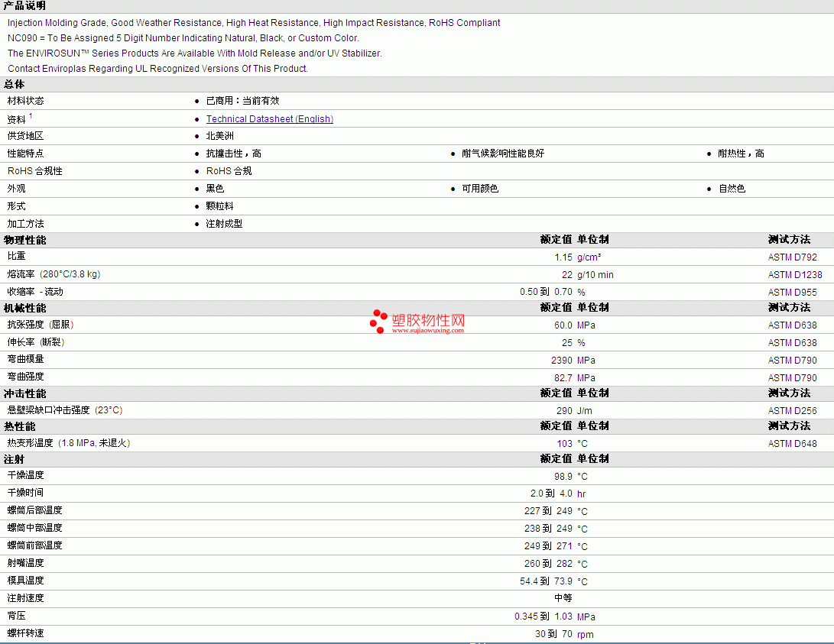Select the 北美洲 value
Screen dimensions: 834x644
pyautogui.click(x=219, y=136)
